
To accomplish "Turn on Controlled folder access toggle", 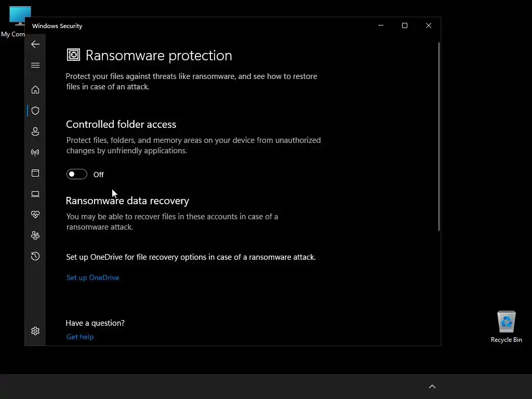I will point(77,175).
